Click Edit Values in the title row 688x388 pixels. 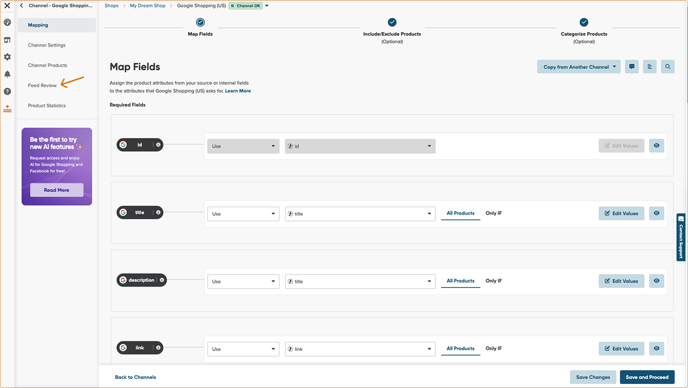(621, 213)
